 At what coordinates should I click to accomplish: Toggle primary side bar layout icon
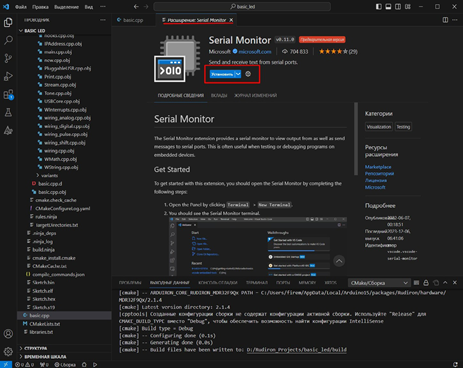(x=379, y=7)
